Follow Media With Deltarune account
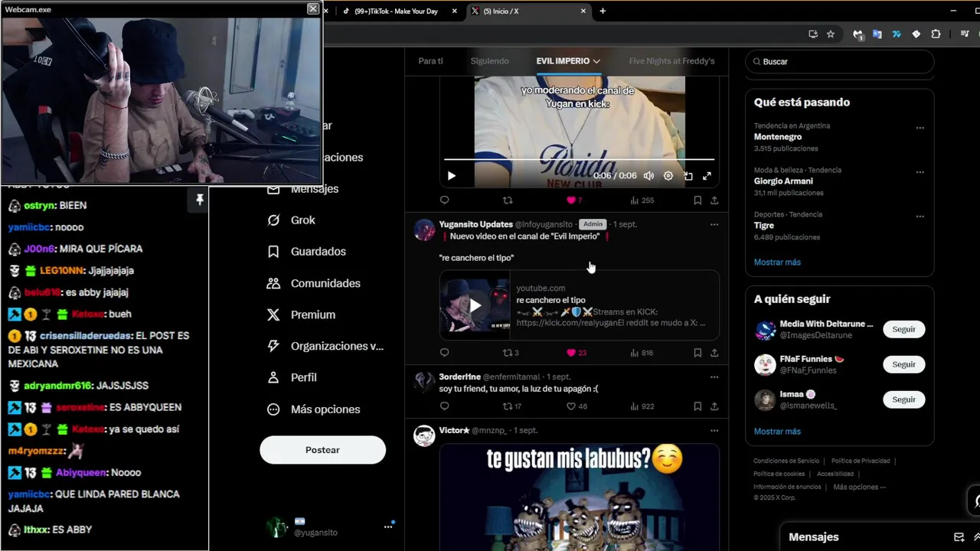 903,329
